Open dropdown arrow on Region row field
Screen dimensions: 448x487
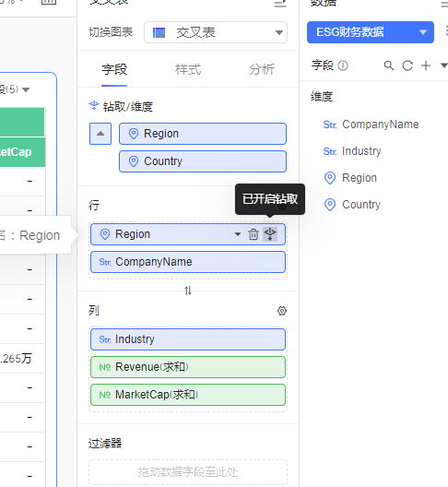(238, 234)
